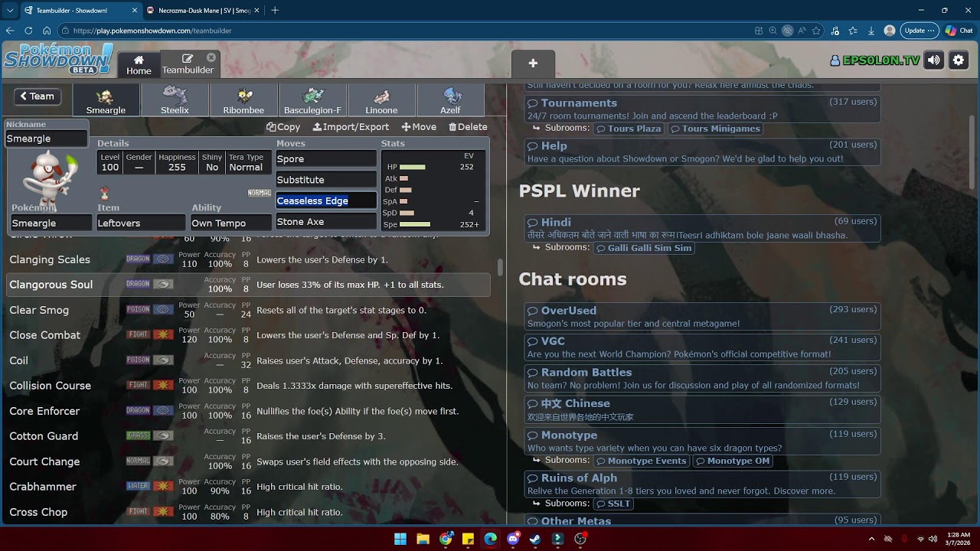Choose Clear Smog from move list
This screenshot has height=551, width=980.
pos(249,310)
